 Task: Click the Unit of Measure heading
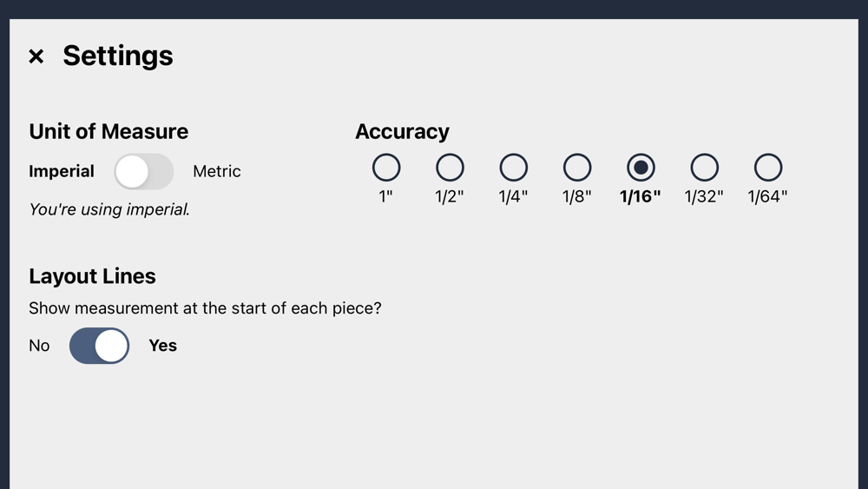[x=108, y=131]
